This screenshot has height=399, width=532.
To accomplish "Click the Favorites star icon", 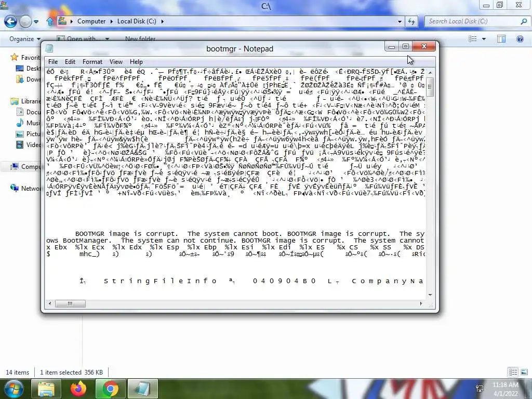I will pyautogui.click(x=14, y=57).
